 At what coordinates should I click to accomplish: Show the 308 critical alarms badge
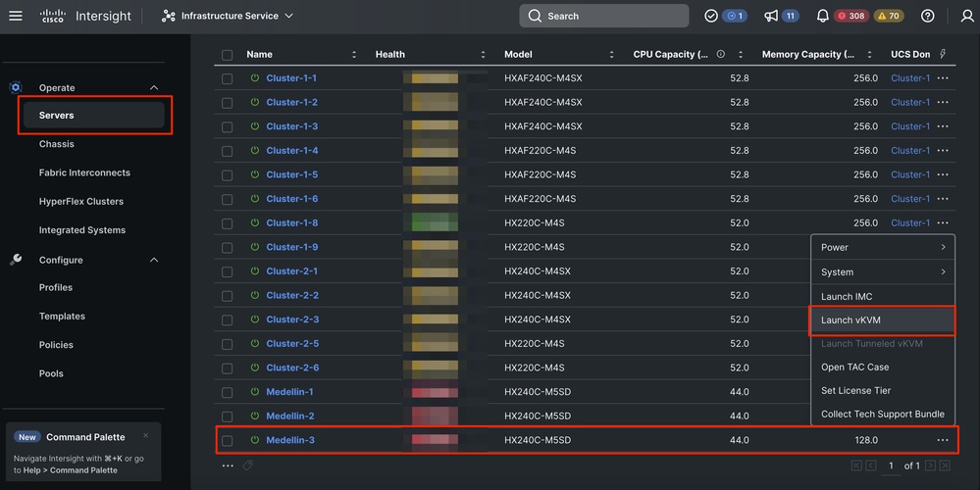pos(851,16)
